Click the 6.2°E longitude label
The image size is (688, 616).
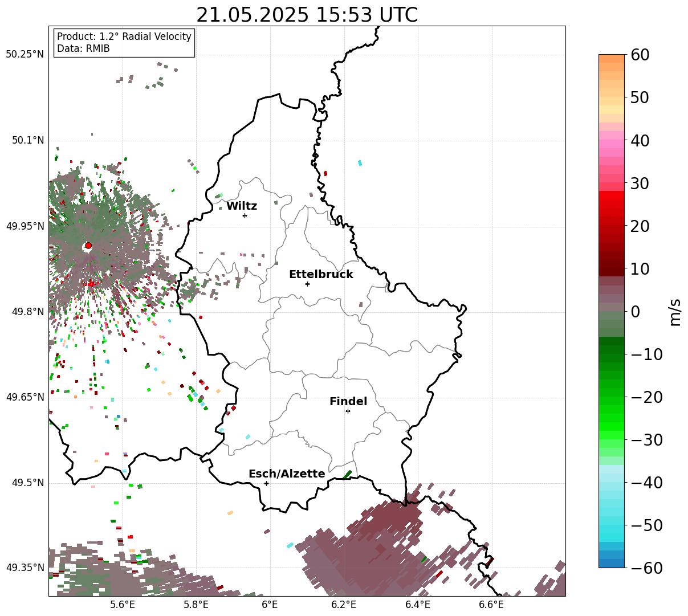point(344,605)
